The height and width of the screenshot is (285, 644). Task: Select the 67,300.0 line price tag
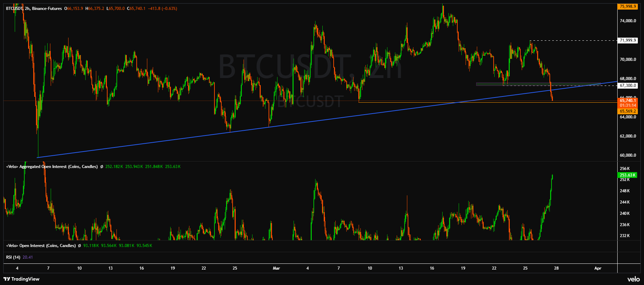click(x=628, y=86)
